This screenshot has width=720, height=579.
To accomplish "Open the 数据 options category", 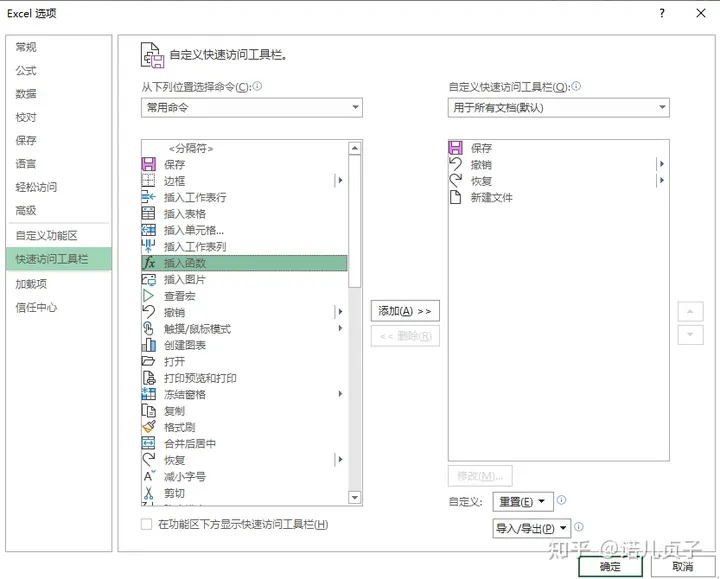I will point(59,94).
